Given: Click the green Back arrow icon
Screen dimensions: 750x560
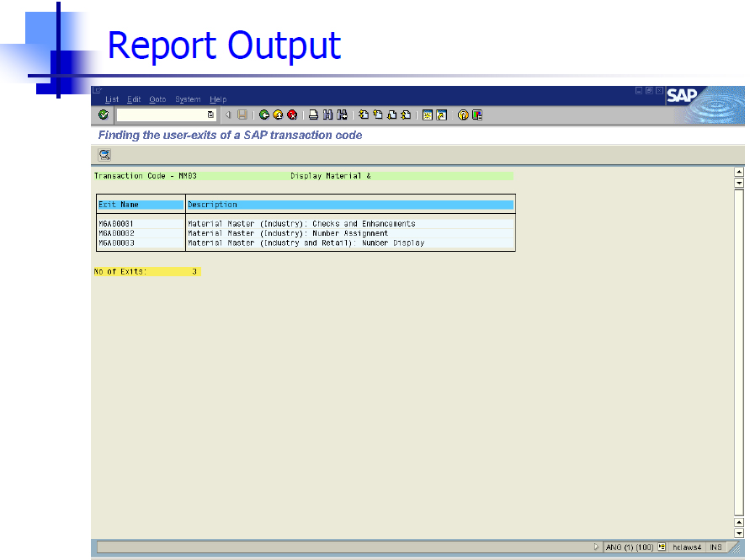Looking at the screenshot, I should [264, 115].
